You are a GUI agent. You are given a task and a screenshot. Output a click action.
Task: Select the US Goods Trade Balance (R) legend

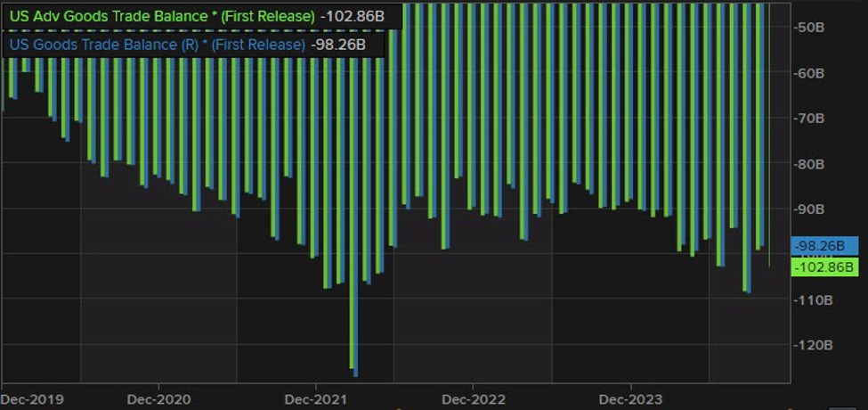coord(156,44)
